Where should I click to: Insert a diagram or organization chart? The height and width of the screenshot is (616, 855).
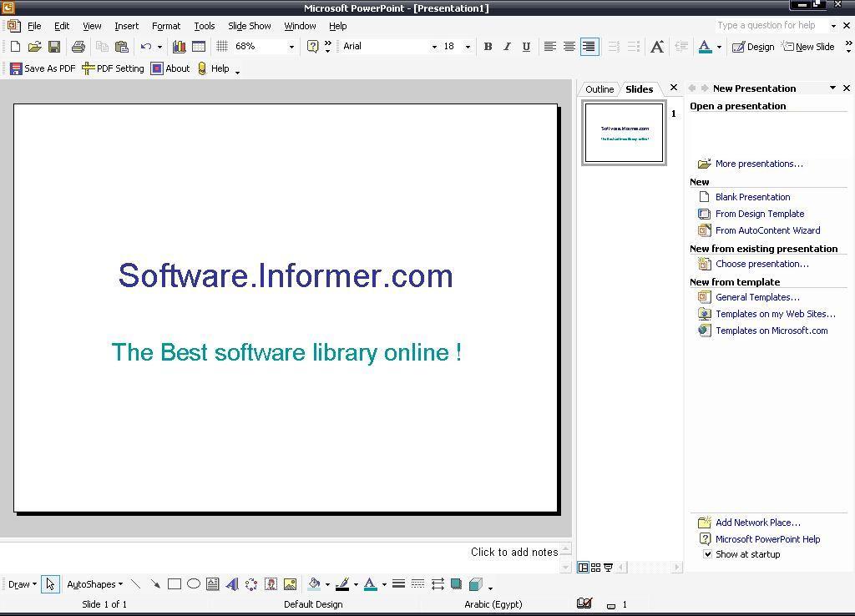[x=250, y=584]
